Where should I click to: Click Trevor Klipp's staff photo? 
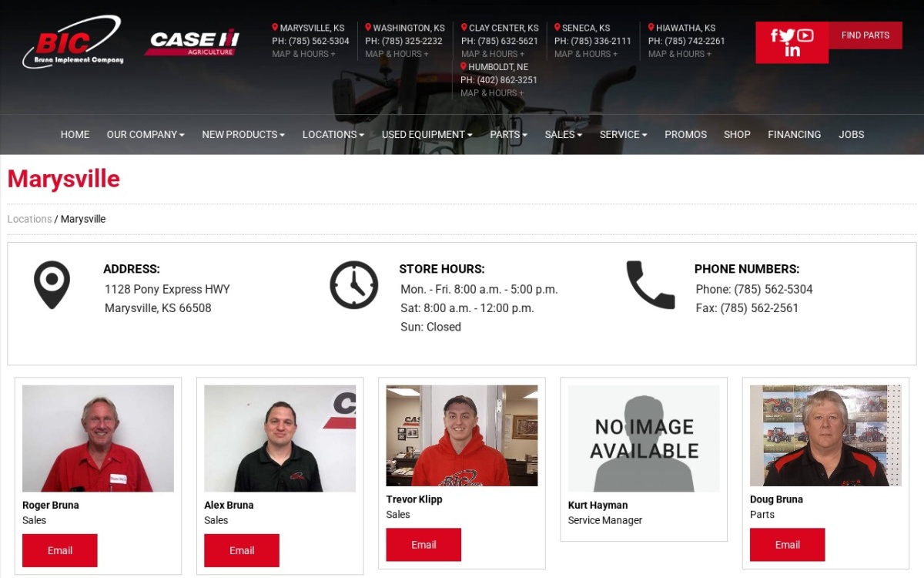coord(462,435)
